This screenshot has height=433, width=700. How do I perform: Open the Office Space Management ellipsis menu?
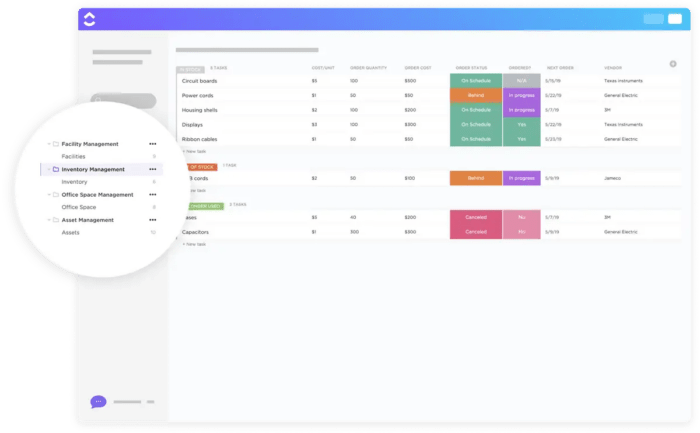pyautogui.click(x=153, y=195)
